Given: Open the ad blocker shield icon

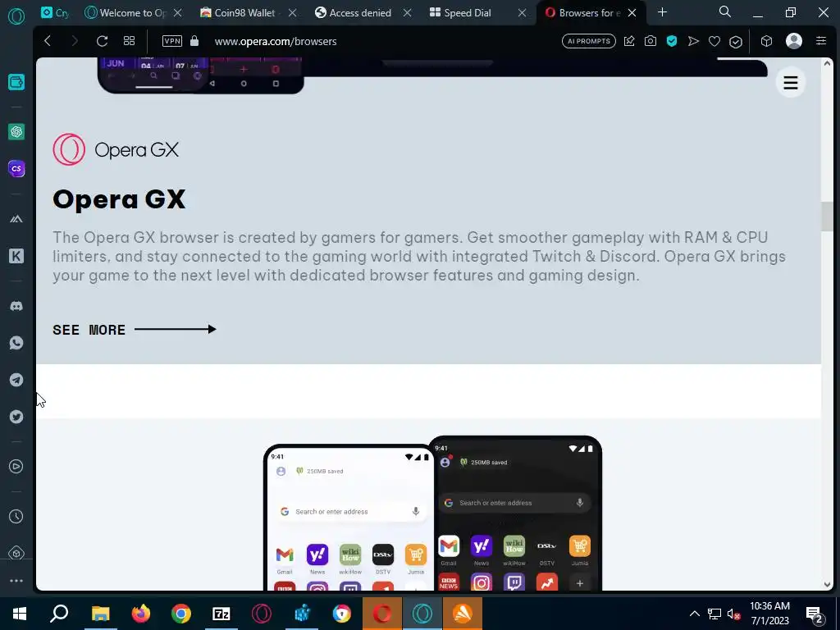Looking at the screenshot, I should coord(672,41).
